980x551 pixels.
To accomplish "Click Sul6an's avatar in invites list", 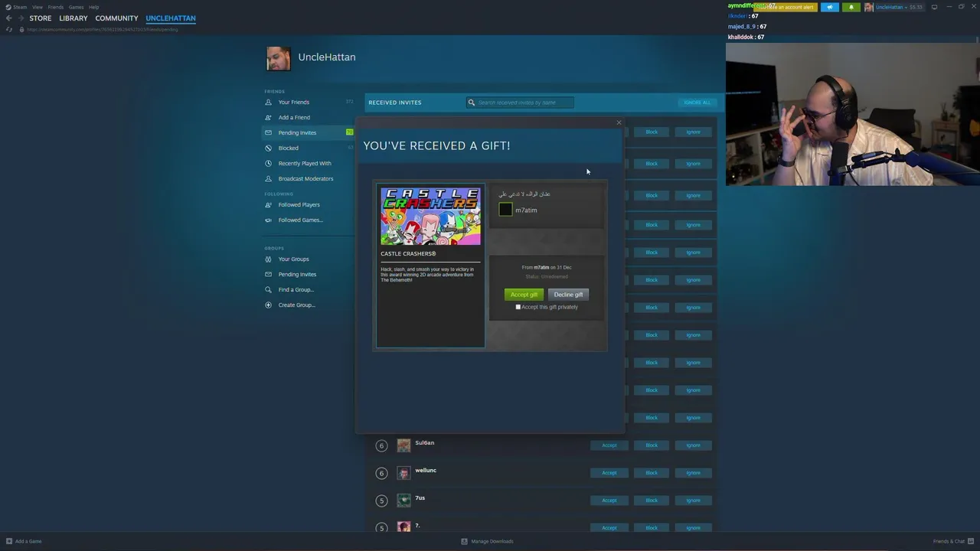I will click(403, 445).
